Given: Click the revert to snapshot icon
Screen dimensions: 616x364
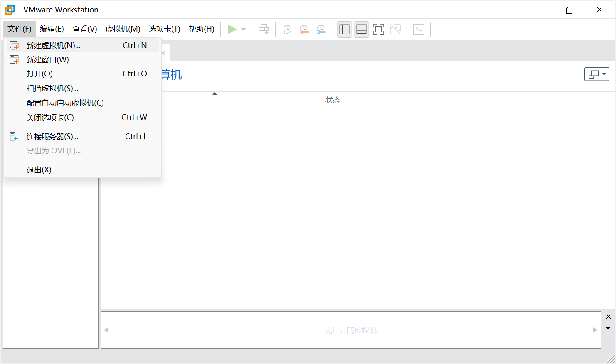Looking at the screenshot, I should coord(304,29).
